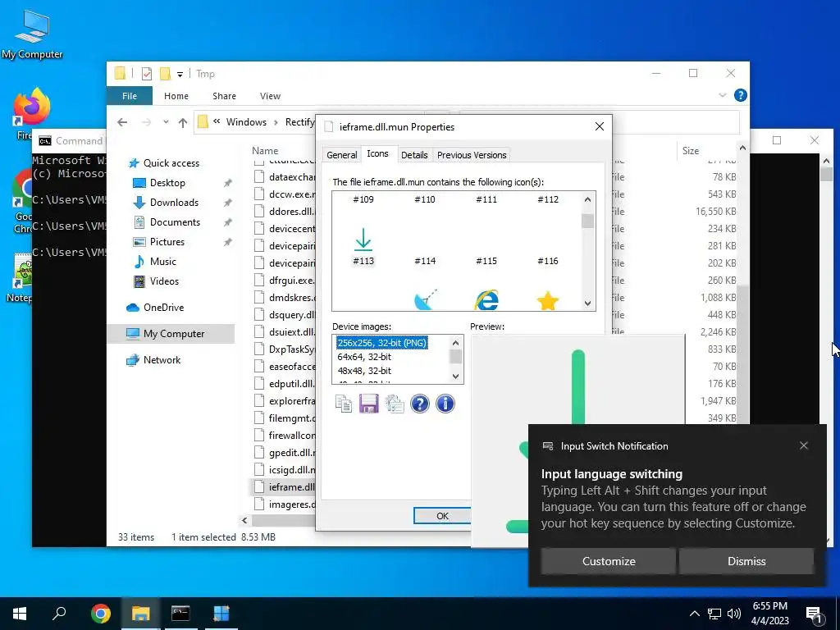
Task: Select 256x256, 32-bit (PNG) device image
Action: pyautogui.click(x=381, y=343)
